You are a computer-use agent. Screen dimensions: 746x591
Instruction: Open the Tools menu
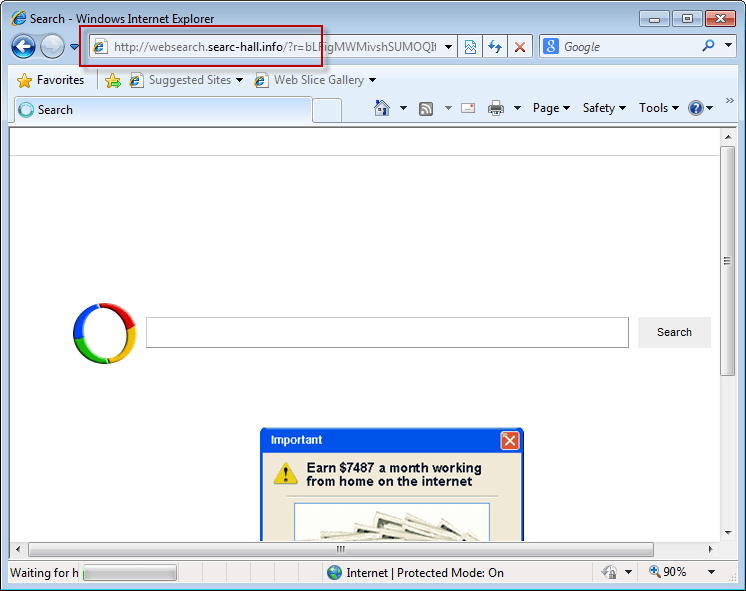coord(658,108)
